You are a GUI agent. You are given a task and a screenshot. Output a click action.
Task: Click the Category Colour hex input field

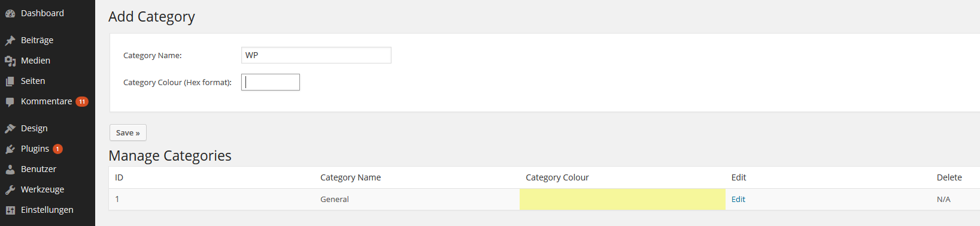(x=271, y=82)
